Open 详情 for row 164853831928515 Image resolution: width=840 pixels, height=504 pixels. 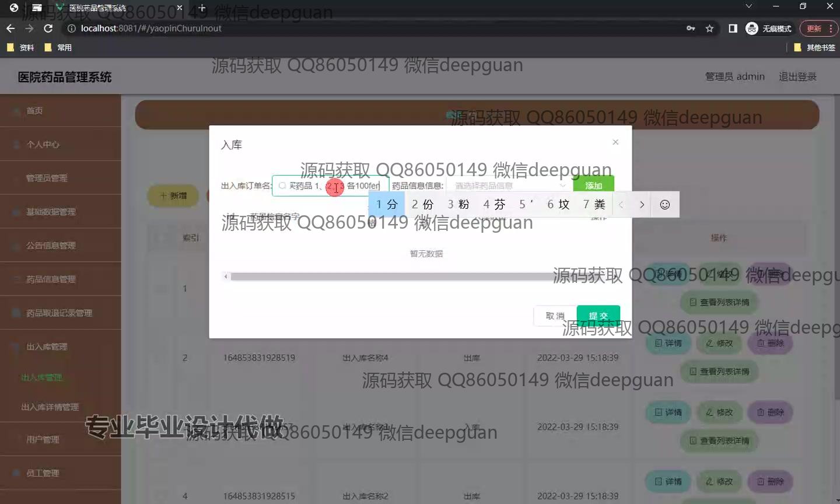(x=668, y=482)
